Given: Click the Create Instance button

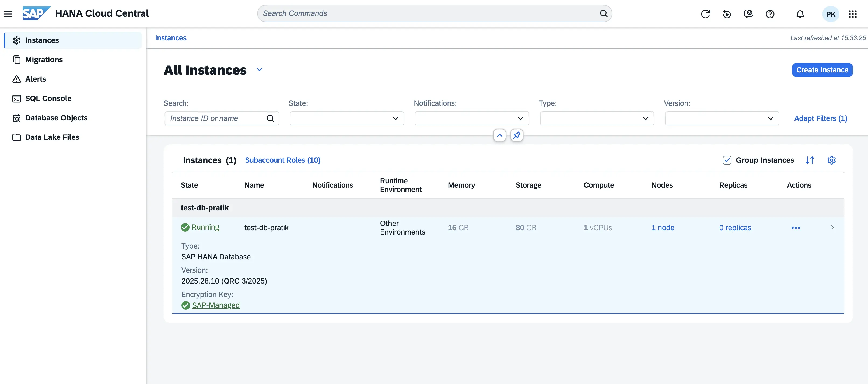Looking at the screenshot, I should pos(822,70).
